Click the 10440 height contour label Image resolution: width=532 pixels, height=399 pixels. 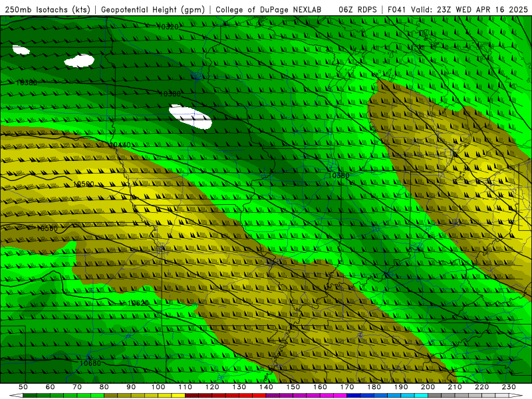(120, 145)
